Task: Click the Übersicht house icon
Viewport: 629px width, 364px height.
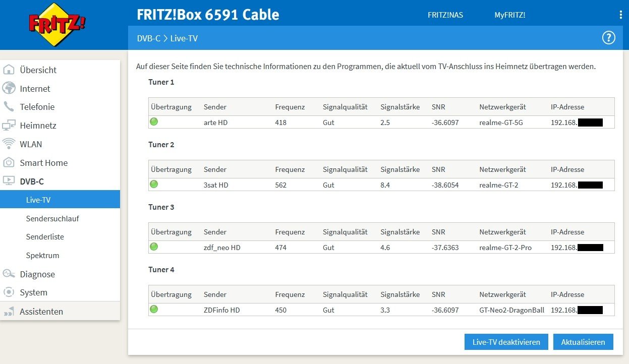Action: [9, 70]
